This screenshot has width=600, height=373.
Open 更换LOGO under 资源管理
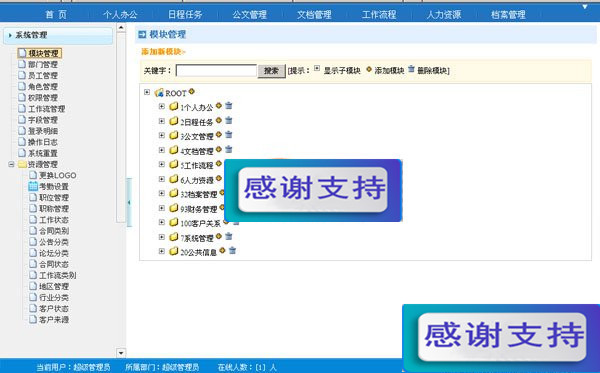(x=58, y=175)
